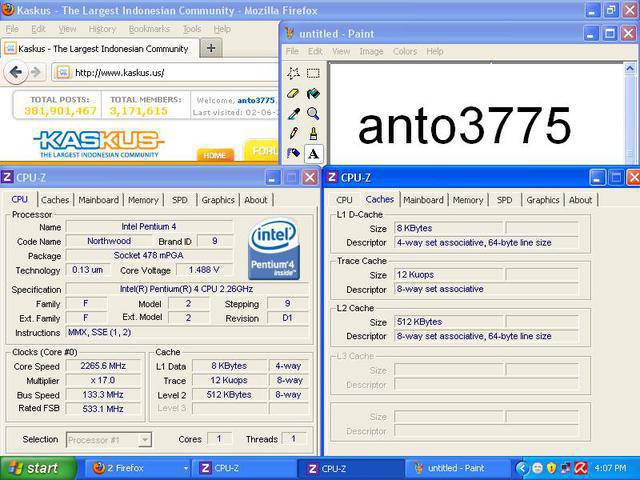Screen dimensions: 640x480
Task: Select the rectangular Select tool in Paint
Action: pyautogui.click(x=313, y=73)
